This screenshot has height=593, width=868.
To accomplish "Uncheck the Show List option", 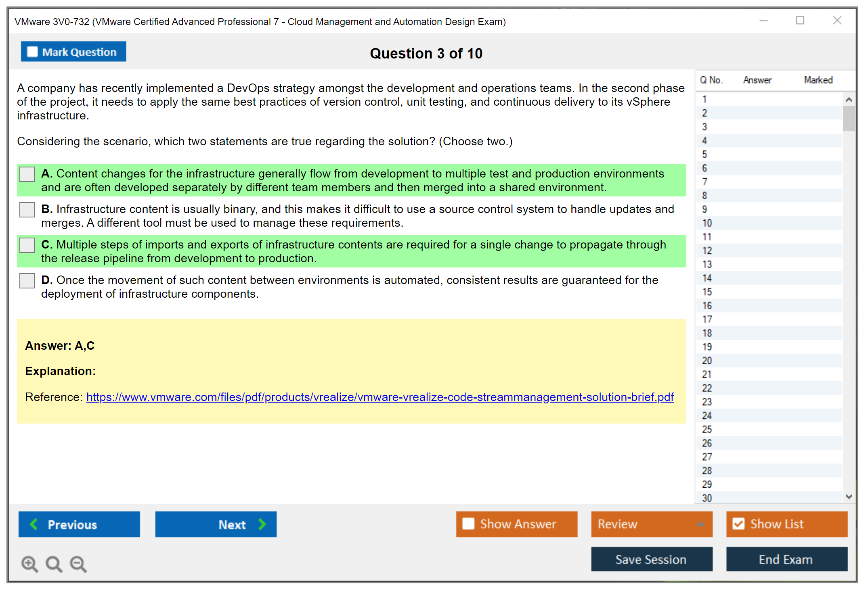I will tap(738, 524).
